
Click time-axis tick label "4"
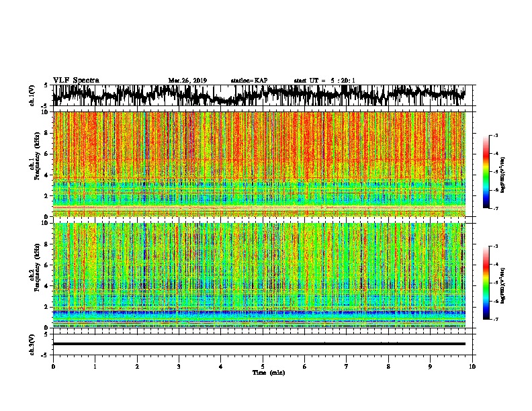click(220, 367)
